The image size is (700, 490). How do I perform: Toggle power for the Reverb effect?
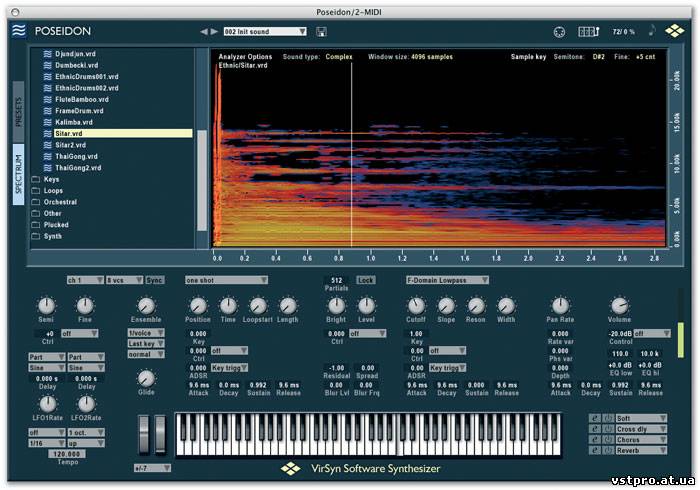(608, 450)
